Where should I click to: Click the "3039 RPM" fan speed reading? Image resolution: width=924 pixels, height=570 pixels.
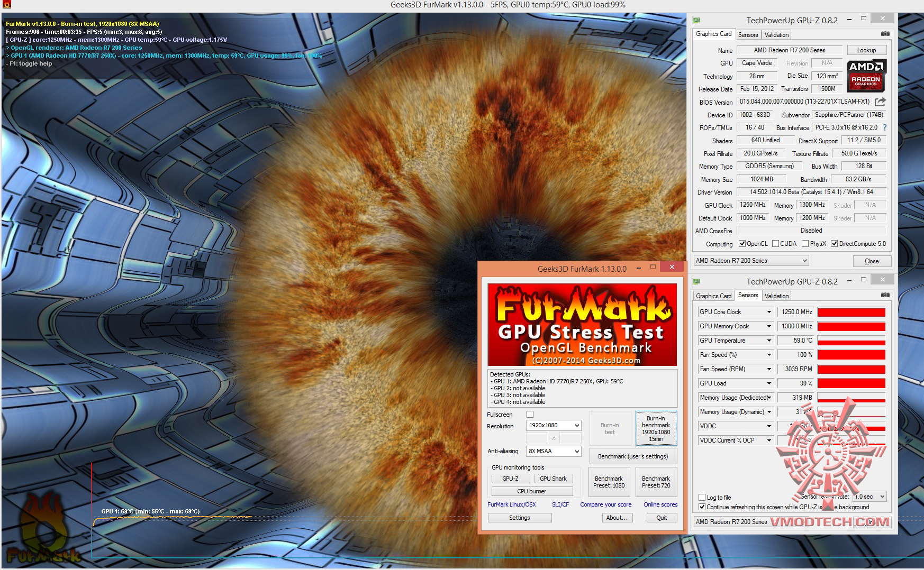795,369
